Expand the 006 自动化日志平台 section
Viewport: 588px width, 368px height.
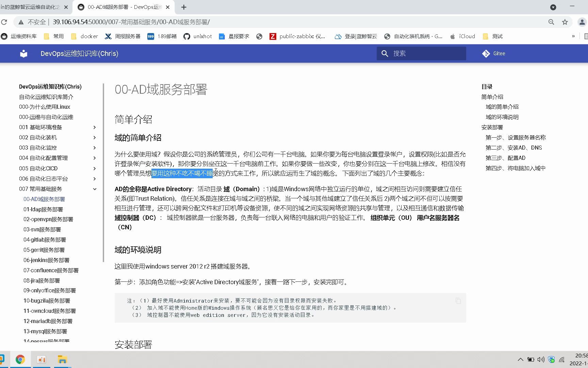pyautogui.click(x=95, y=179)
